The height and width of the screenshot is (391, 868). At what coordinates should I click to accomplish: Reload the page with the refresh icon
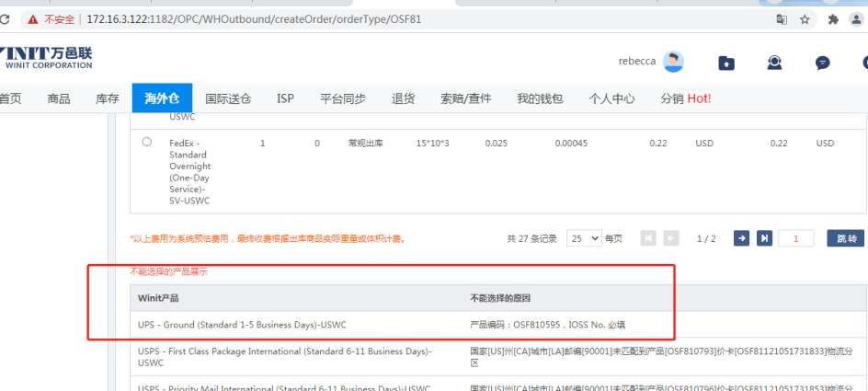tap(4, 20)
